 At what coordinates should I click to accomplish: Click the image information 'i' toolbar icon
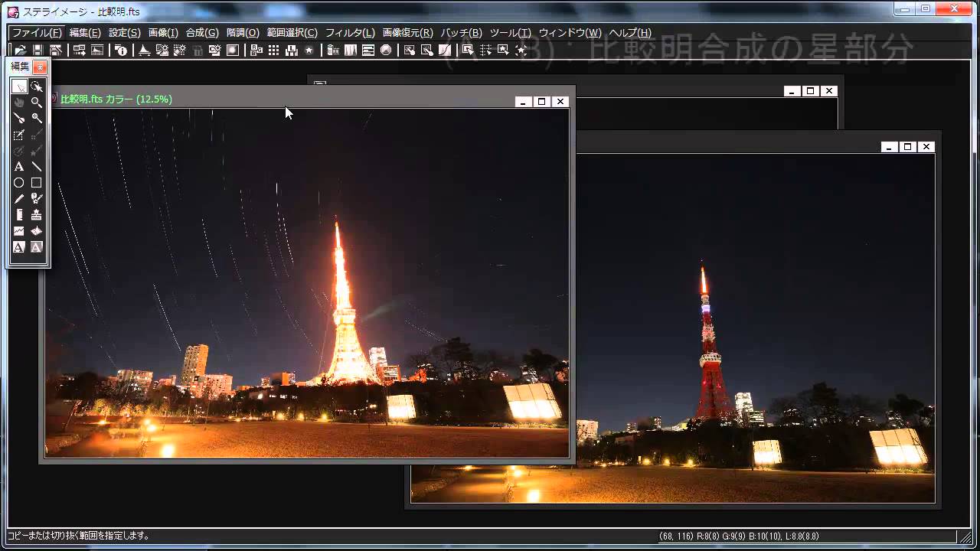121,51
